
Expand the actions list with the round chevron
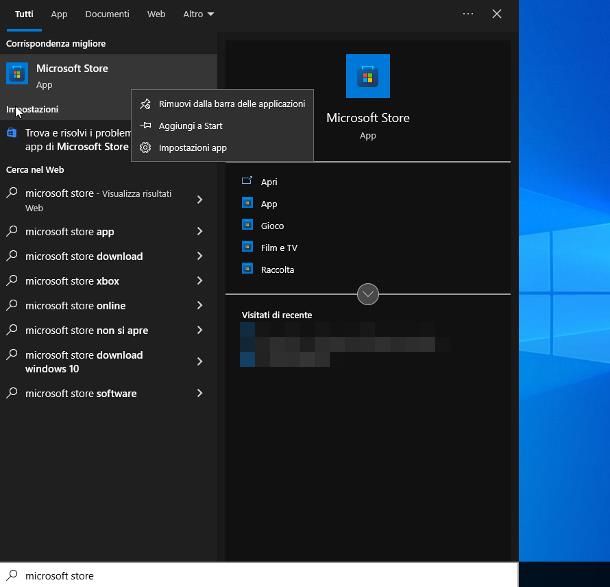[x=368, y=294]
